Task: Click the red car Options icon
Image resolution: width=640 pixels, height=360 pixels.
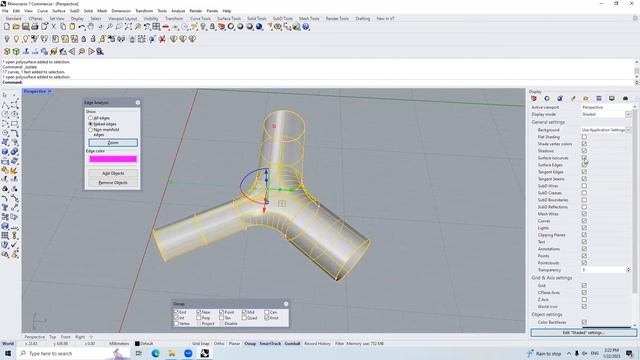Action: coord(222,27)
